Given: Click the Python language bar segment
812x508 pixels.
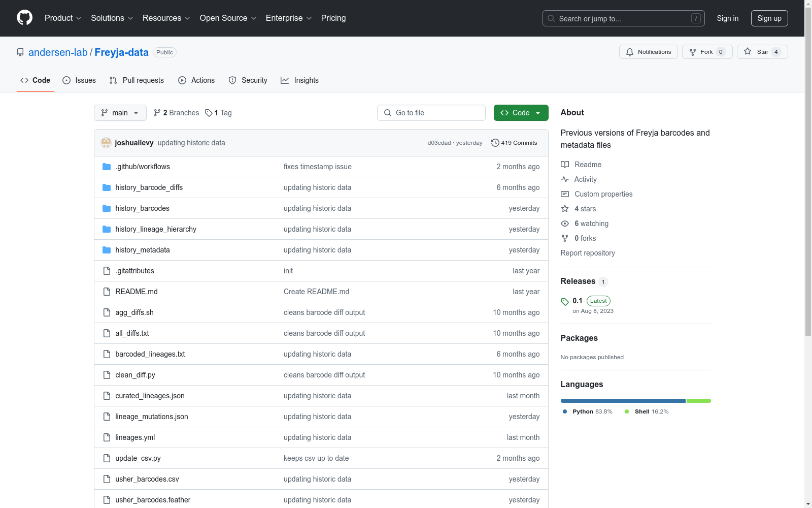Looking at the screenshot, I should click(623, 401).
